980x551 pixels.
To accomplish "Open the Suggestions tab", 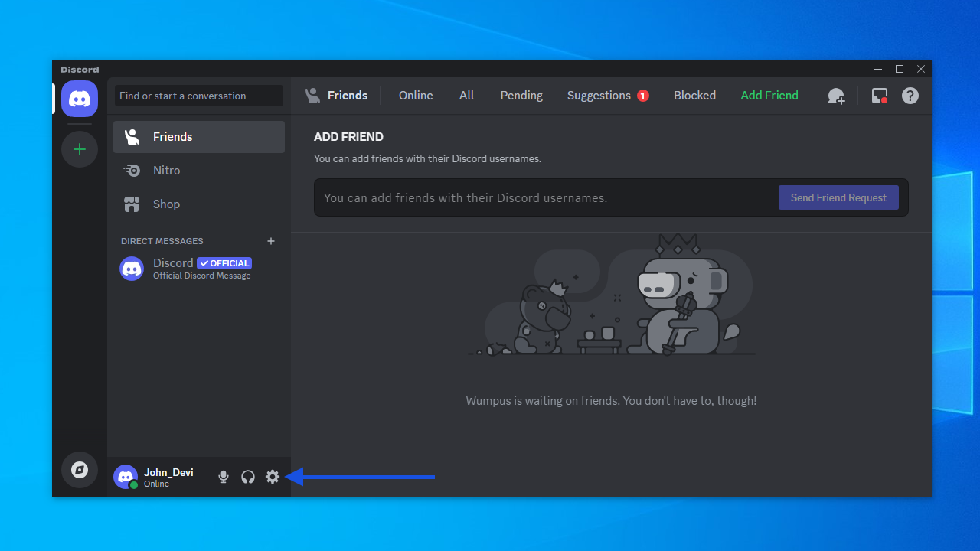I will [x=599, y=96].
